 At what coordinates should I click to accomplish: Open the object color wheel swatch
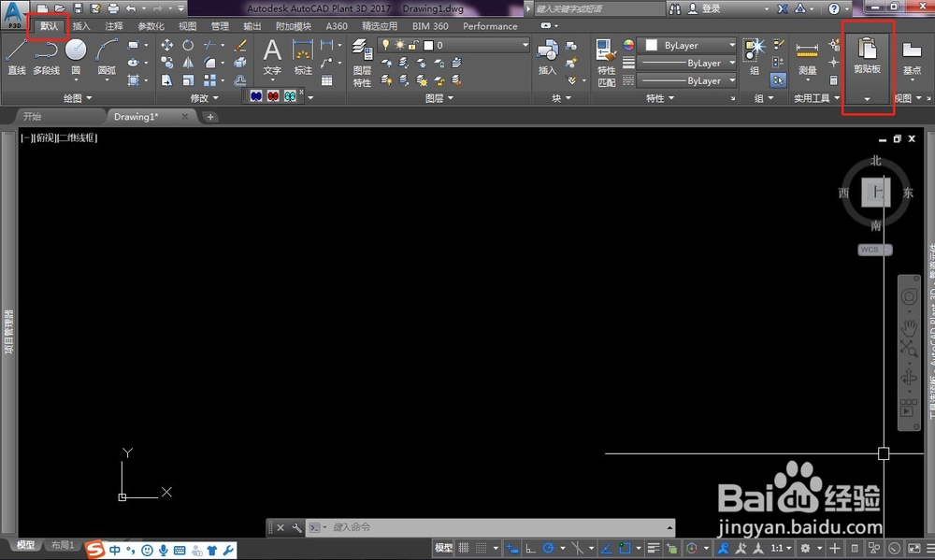[628, 45]
